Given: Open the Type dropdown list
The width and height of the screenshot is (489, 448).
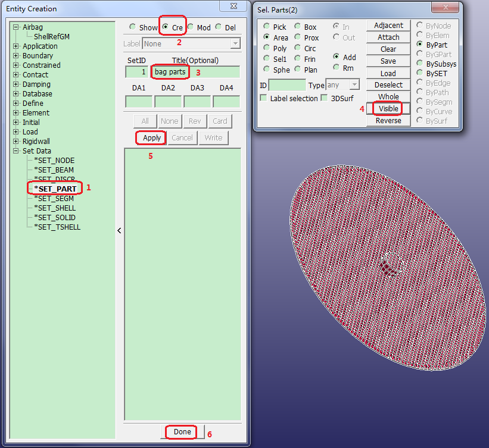Looking at the screenshot, I should pos(354,86).
